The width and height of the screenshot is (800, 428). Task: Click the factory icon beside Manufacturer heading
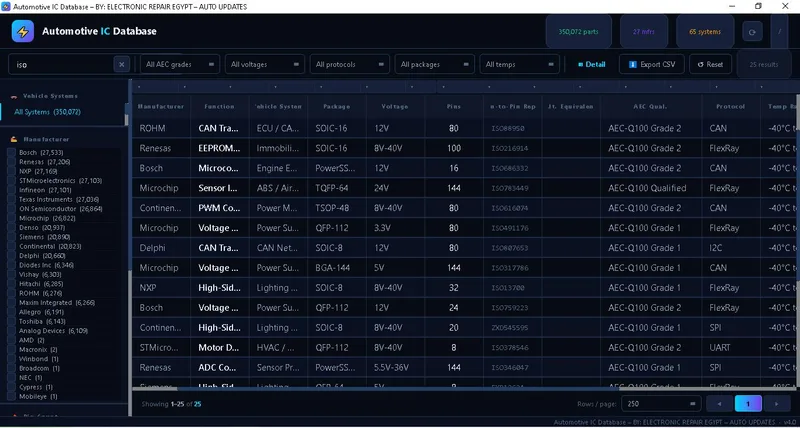14,139
